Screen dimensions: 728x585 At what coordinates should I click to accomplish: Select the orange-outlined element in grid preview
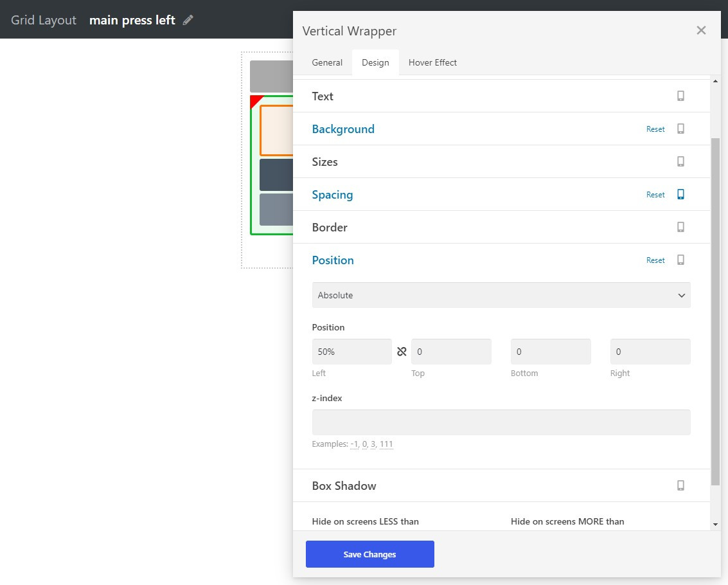click(277, 130)
